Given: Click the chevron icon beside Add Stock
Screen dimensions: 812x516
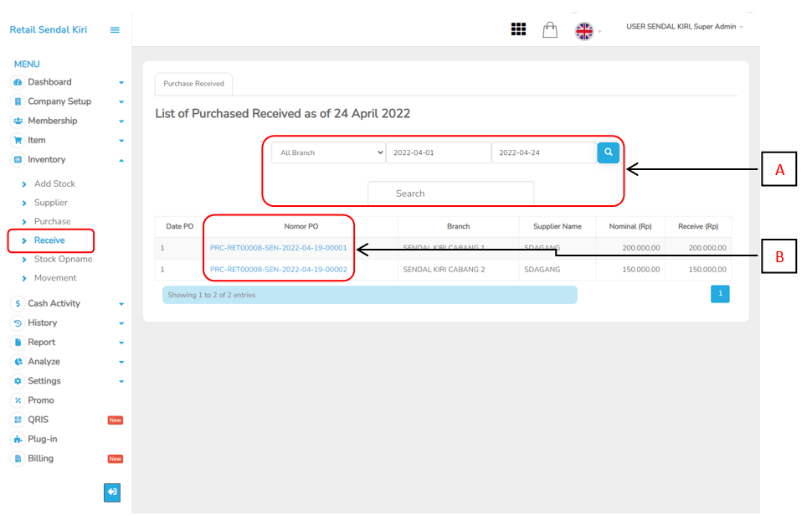Looking at the screenshot, I should coord(24,184).
